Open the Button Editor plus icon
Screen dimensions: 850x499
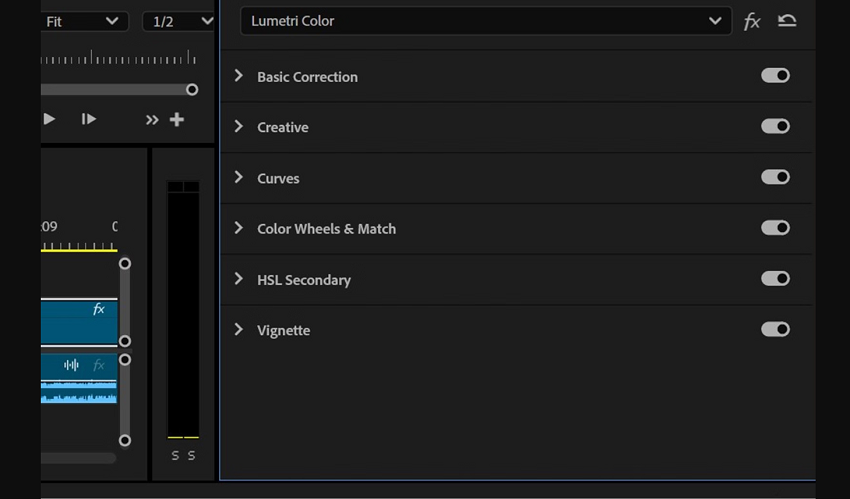177,119
